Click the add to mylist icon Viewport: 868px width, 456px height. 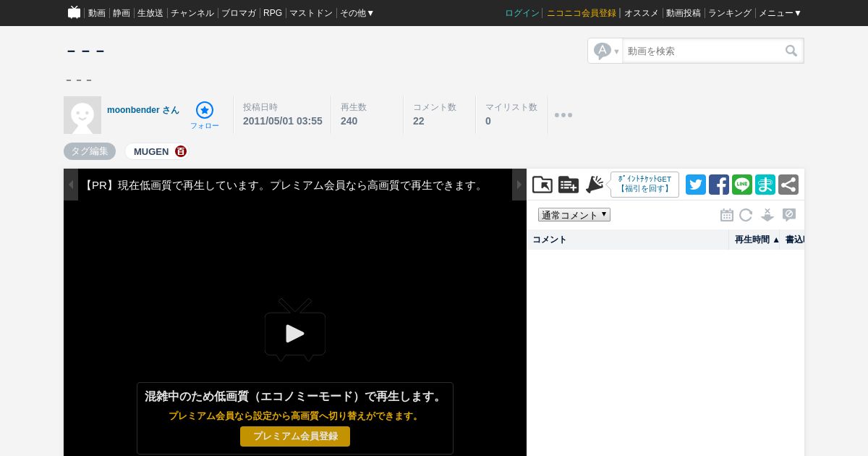click(569, 185)
